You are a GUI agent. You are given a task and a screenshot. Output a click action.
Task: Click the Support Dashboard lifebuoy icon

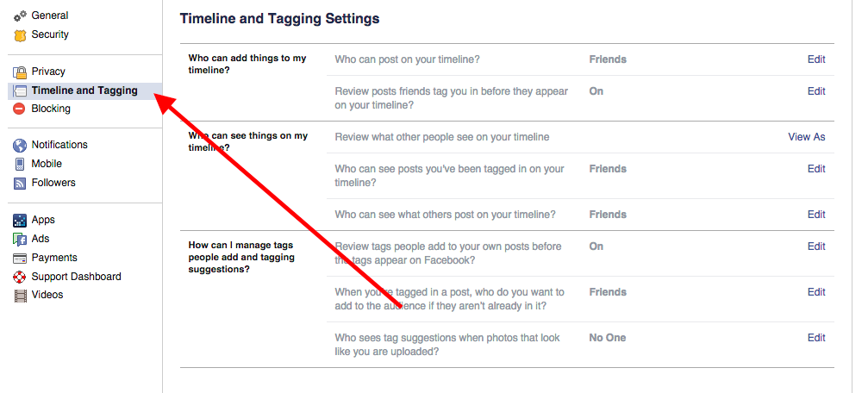tap(20, 277)
